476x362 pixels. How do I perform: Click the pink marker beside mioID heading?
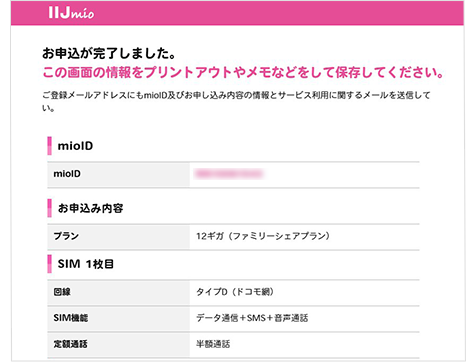[49, 146]
